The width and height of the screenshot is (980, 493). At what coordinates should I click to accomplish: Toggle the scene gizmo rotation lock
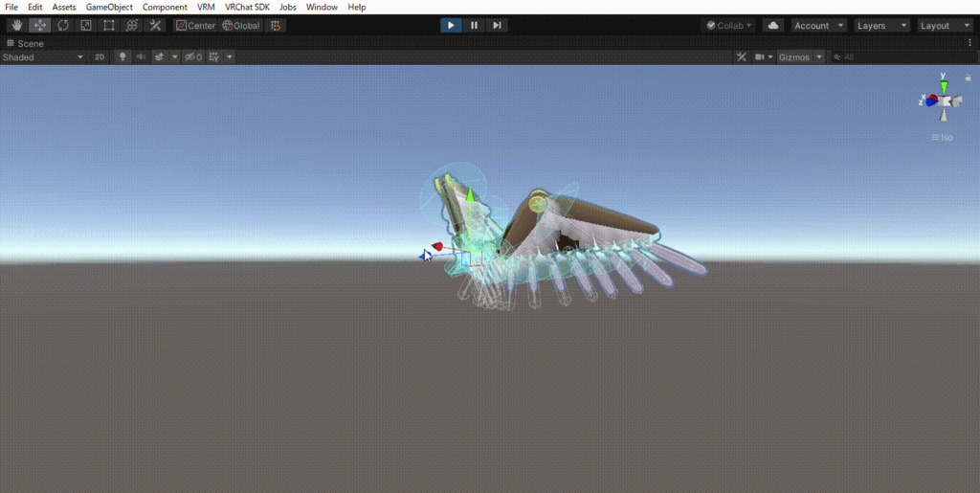tap(969, 78)
